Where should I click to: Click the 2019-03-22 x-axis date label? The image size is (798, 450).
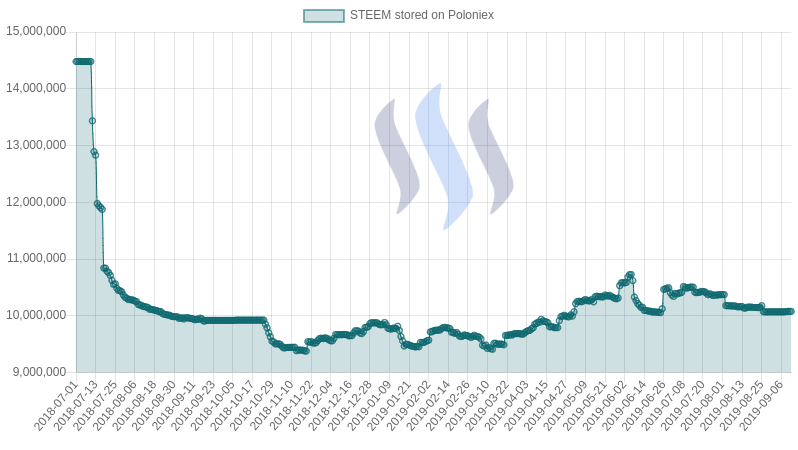tap(487, 406)
